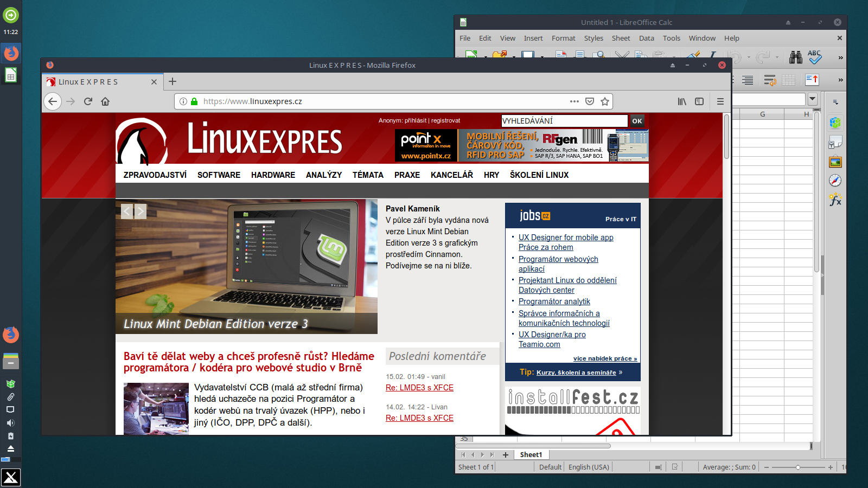This screenshot has width=868, height=488.
Task: Open the Calc File menu
Action: click(x=465, y=38)
